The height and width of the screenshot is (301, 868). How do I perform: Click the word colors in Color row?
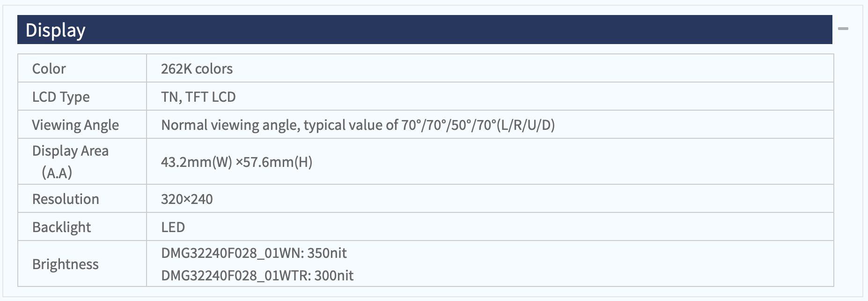coord(214,69)
